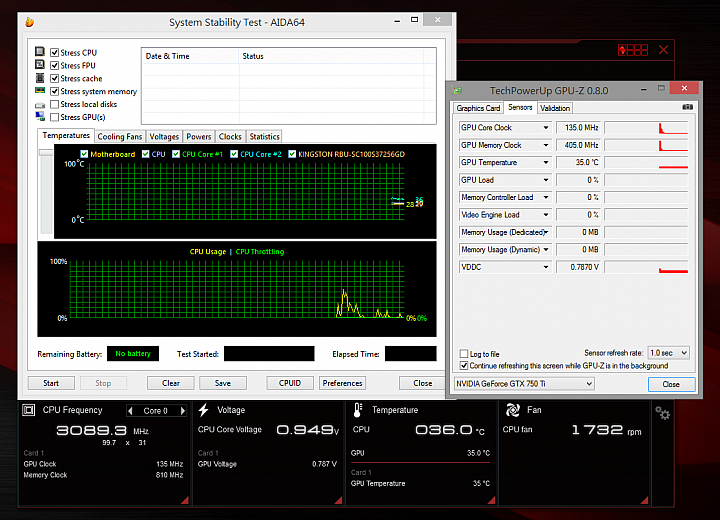Open the Video Engine Load dropdown
The width and height of the screenshot is (720, 520).
546,215
